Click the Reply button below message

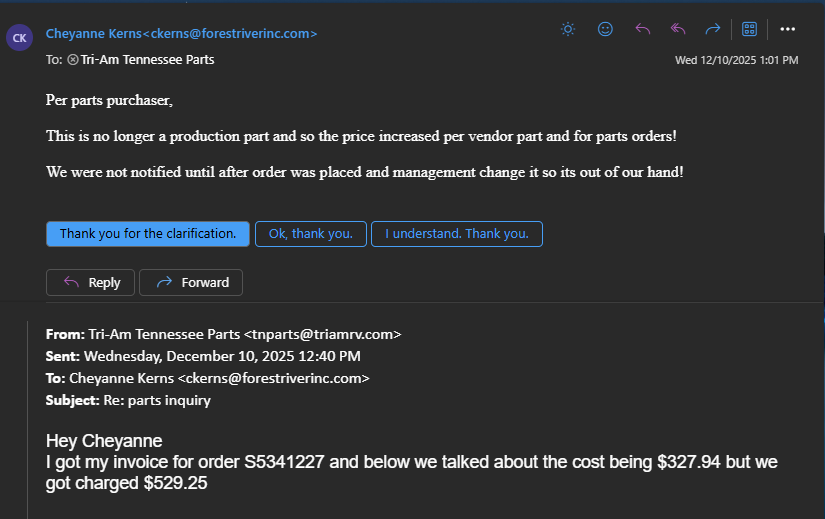pyautogui.click(x=90, y=283)
